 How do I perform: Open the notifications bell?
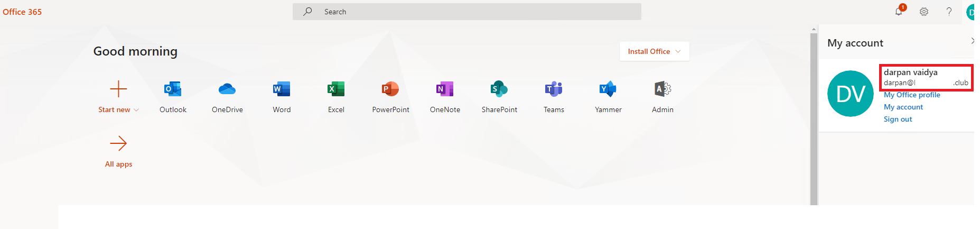click(x=899, y=11)
